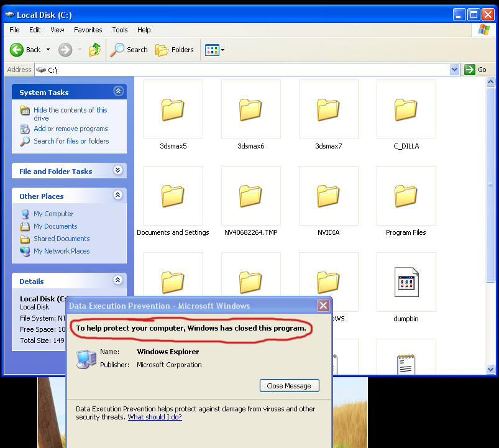Screen dimensions: 499x448
Task: Select the C_DILLA folder icon
Action: [x=406, y=109]
